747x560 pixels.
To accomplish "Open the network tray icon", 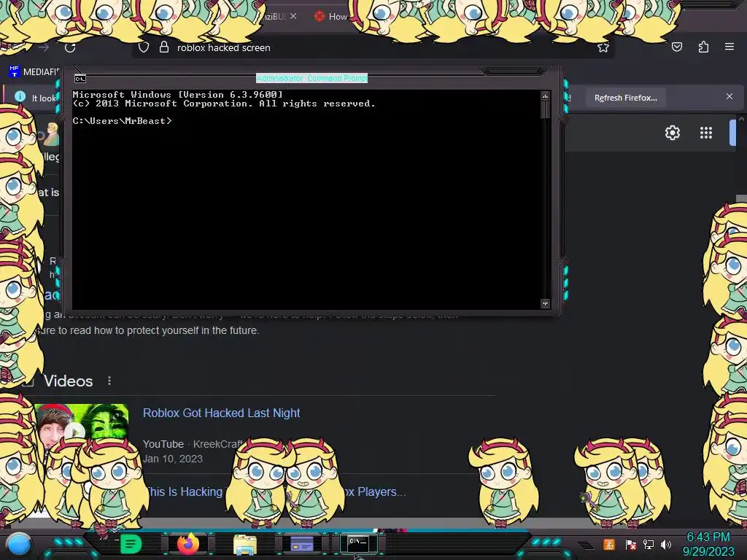I will click(x=649, y=544).
